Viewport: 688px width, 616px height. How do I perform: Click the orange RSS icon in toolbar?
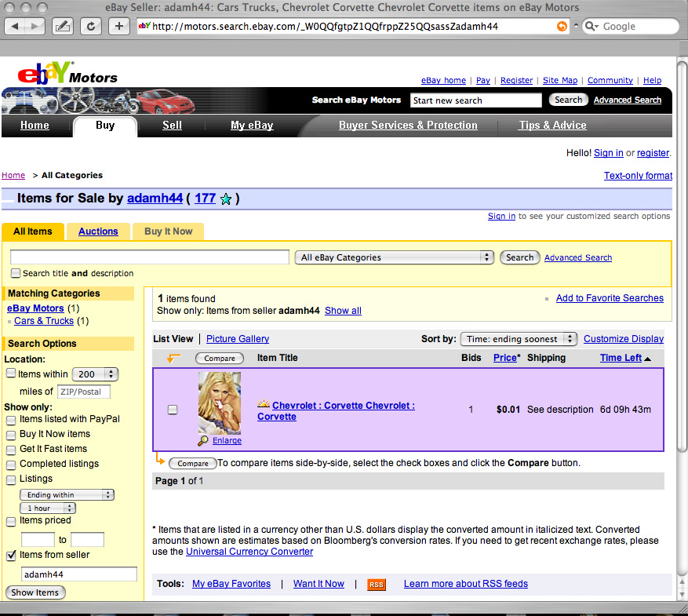tap(561, 26)
